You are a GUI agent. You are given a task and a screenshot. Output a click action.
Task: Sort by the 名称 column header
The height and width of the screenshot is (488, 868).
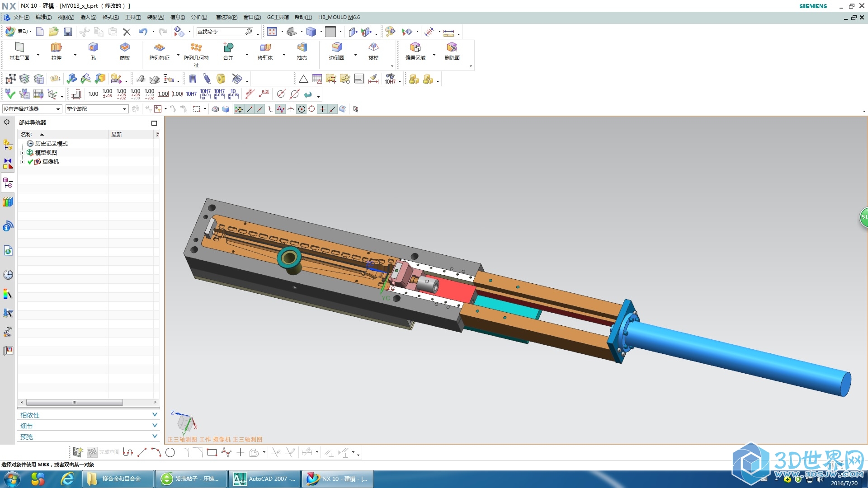click(62, 134)
